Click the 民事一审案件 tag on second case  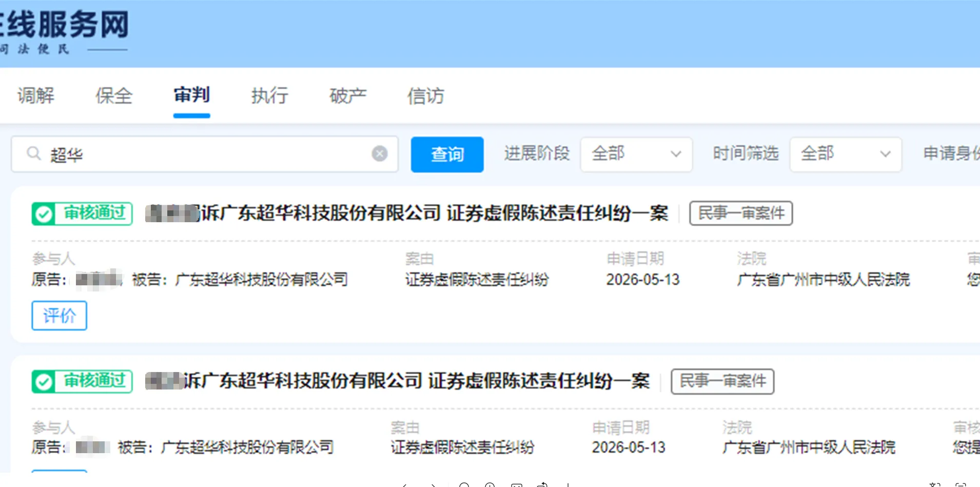722,381
